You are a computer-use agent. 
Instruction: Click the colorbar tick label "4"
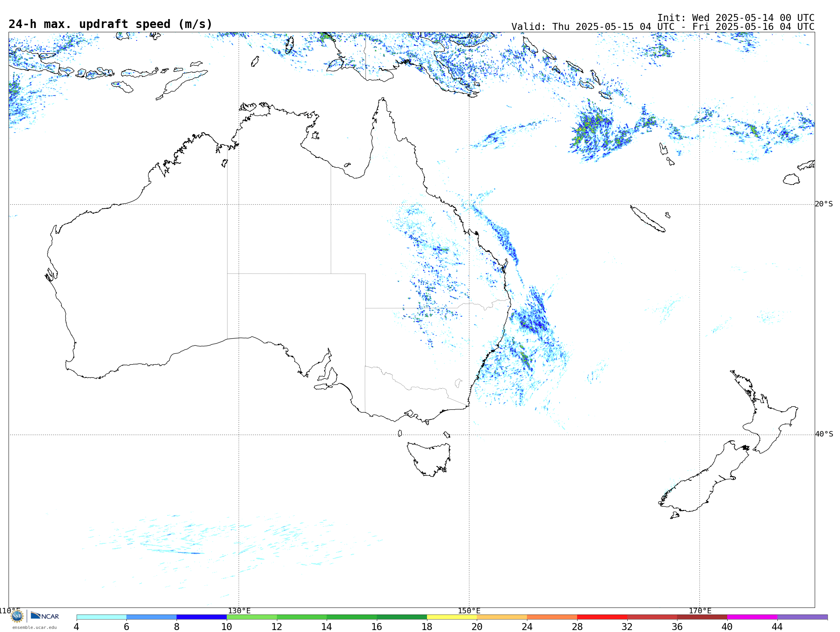point(77,627)
